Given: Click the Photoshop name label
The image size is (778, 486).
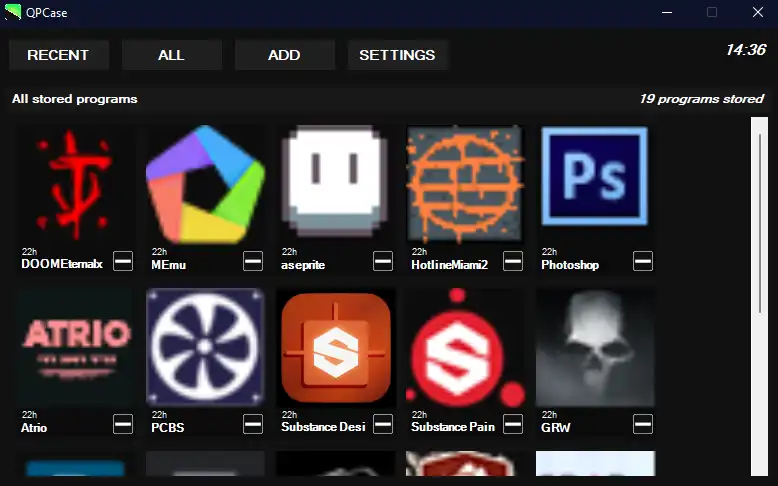Looking at the screenshot, I should (570, 265).
